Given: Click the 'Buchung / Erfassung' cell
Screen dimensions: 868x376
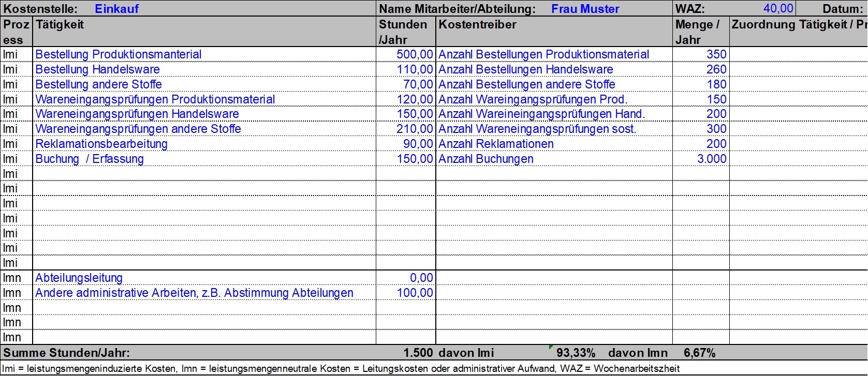Looking at the screenshot, I should tap(90, 159).
